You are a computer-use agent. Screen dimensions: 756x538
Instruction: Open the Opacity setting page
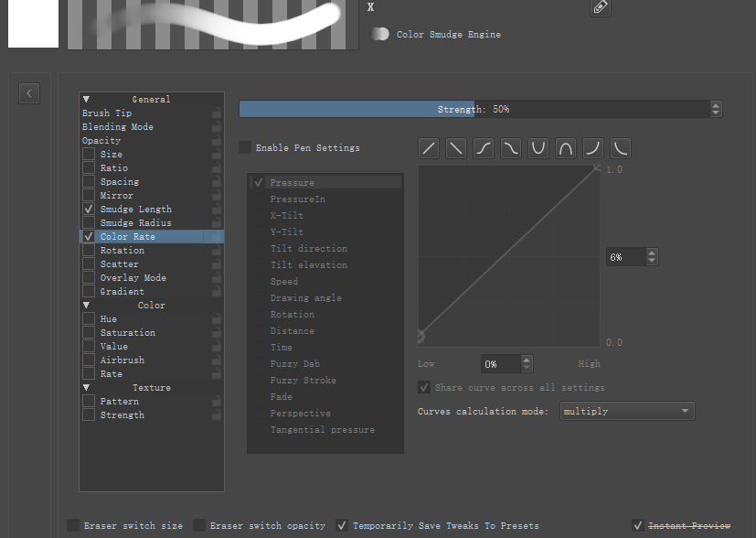101,141
